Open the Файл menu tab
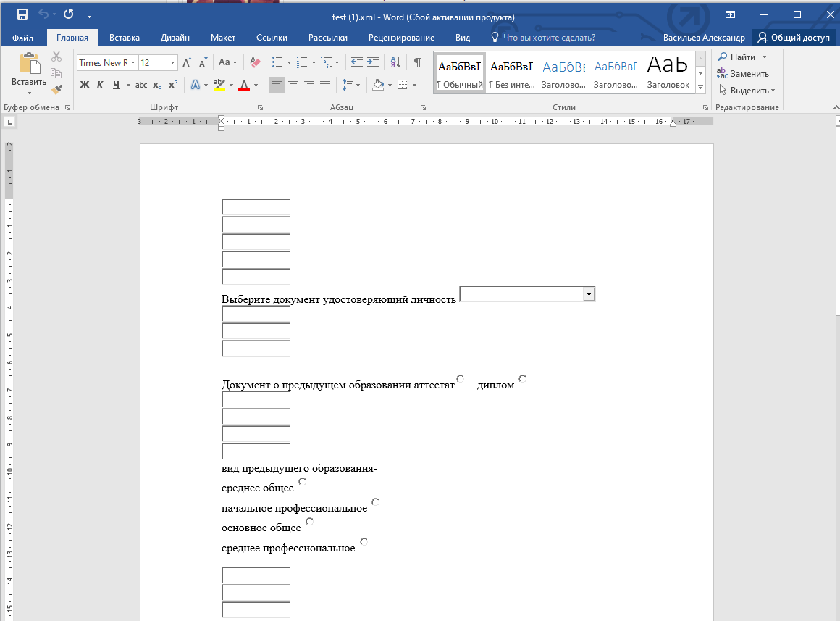840x621 pixels. pos(22,38)
